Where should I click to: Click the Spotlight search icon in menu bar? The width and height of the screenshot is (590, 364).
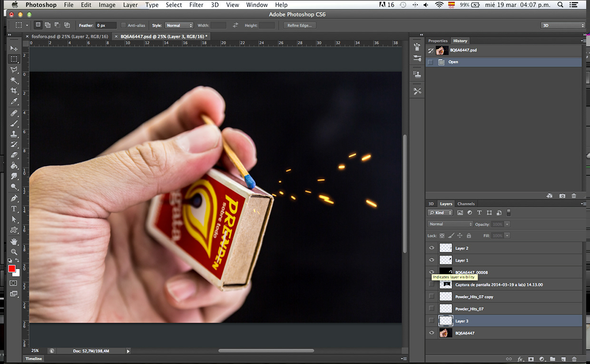(x=560, y=5)
